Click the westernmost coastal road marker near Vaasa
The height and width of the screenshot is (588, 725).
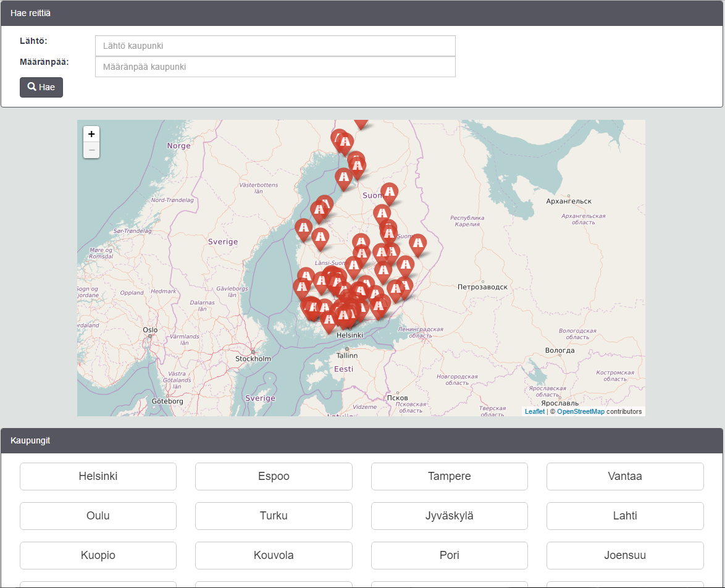[304, 230]
